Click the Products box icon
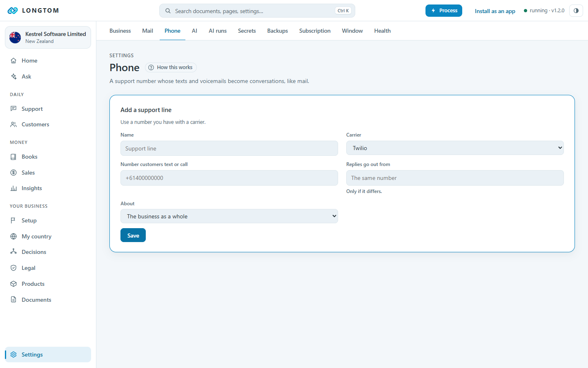 click(13, 284)
